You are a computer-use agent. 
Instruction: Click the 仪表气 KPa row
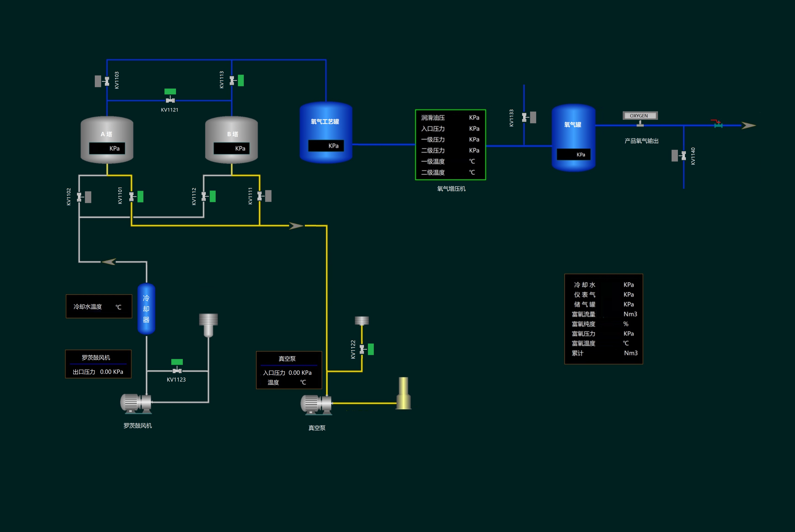pos(604,295)
